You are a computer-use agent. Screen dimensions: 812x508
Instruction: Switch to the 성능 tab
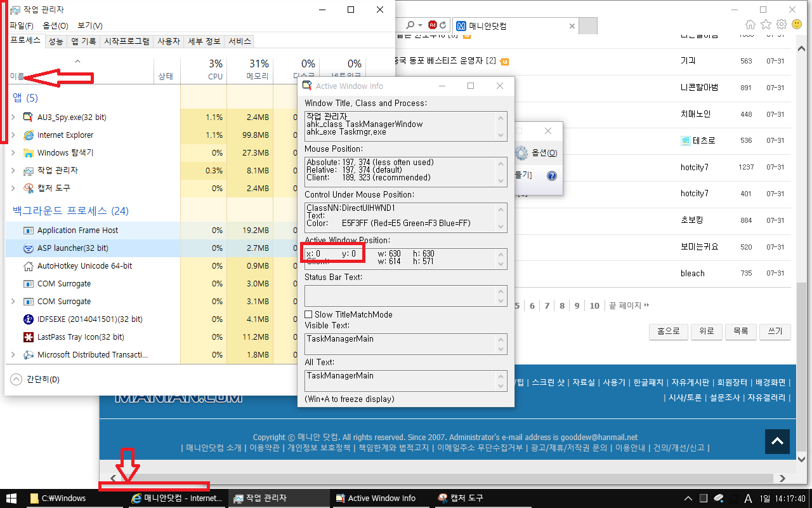point(56,41)
